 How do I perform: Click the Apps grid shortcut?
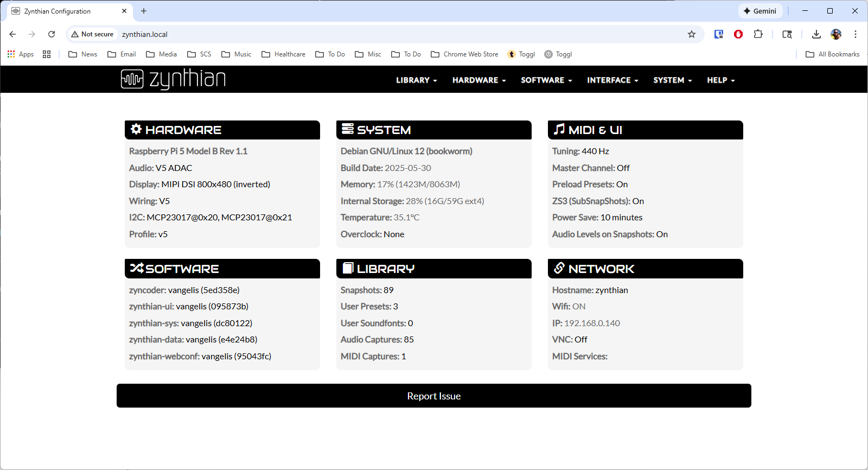pyautogui.click(x=21, y=54)
